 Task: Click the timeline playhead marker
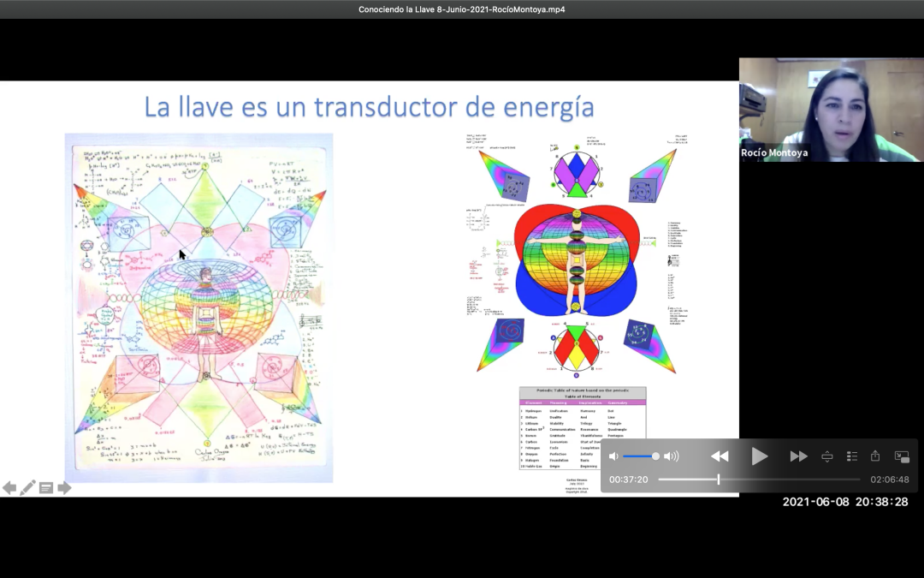[718, 480]
